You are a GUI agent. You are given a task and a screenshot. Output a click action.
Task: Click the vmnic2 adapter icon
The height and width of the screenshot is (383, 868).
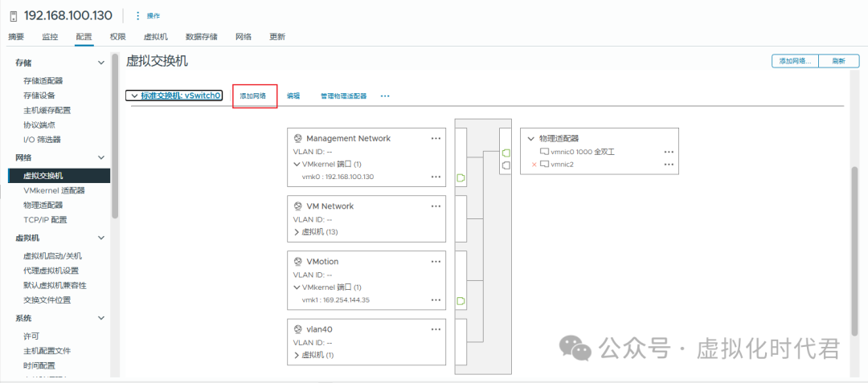pos(543,164)
